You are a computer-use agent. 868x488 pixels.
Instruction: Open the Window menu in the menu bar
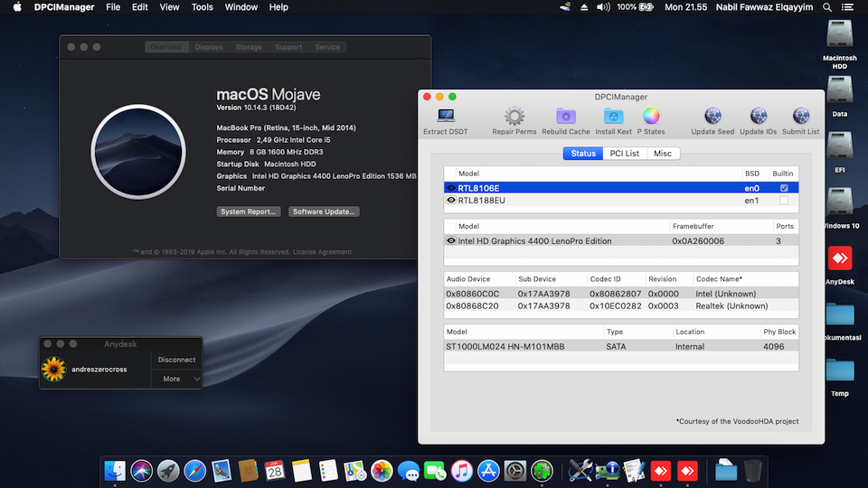241,7
